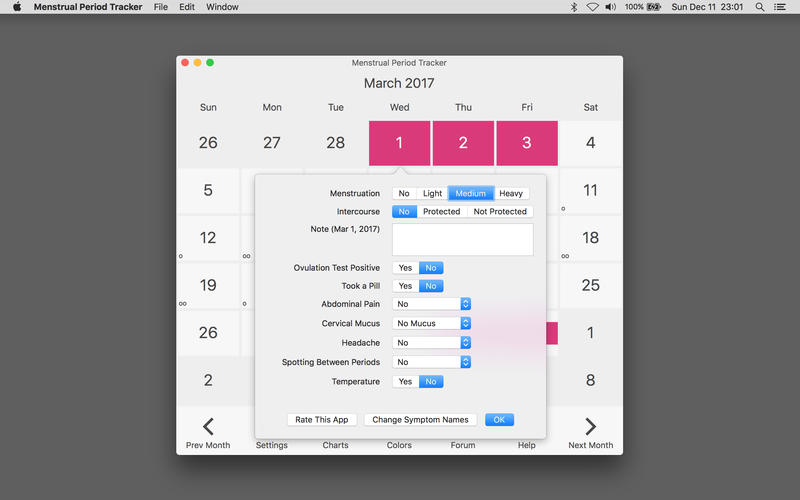This screenshot has height=500, width=800.
Task: Select Sunday March 26 in last week
Action: pos(208,333)
